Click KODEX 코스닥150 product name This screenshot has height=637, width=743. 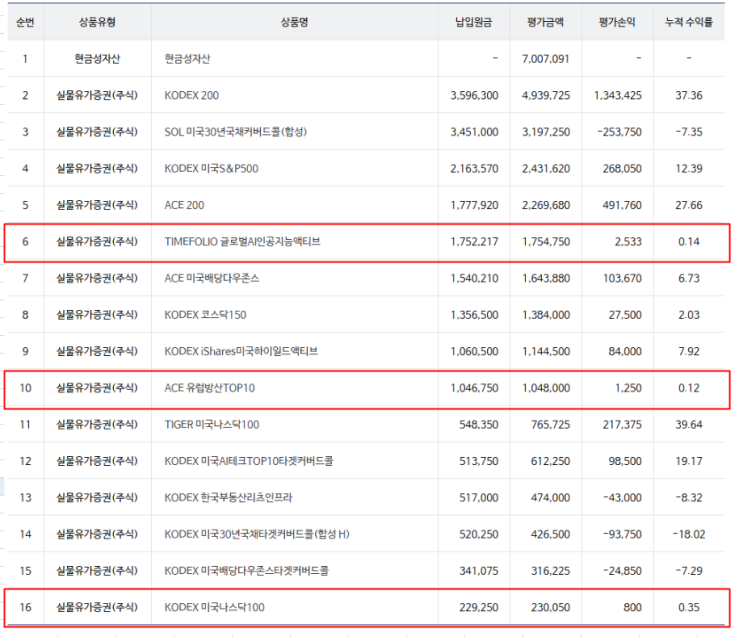tap(205, 315)
